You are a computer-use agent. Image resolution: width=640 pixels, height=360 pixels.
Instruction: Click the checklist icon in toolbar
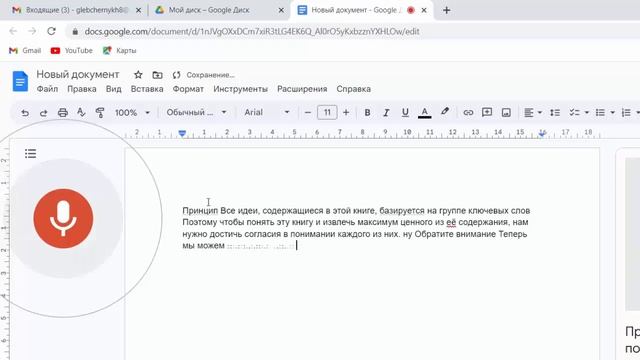(x=574, y=113)
